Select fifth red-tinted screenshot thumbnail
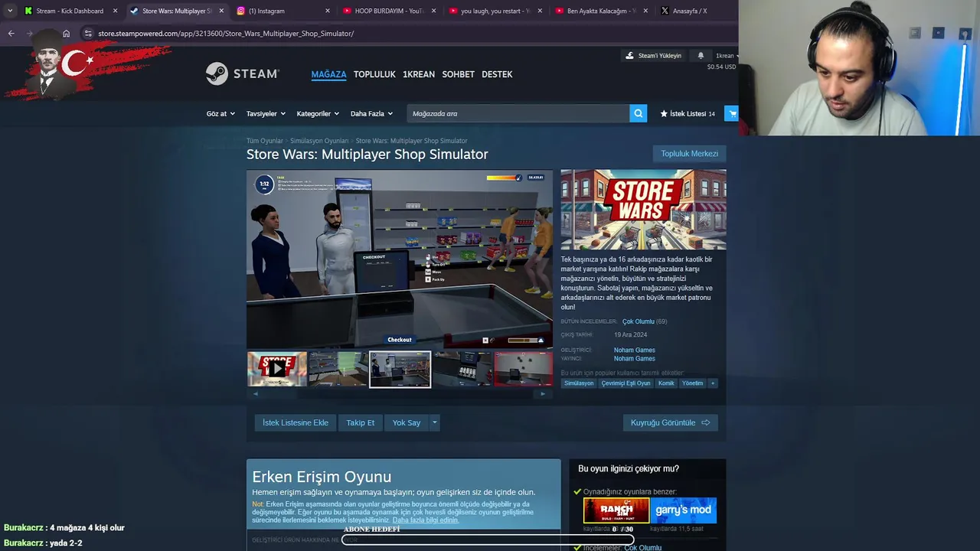 point(523,370)
